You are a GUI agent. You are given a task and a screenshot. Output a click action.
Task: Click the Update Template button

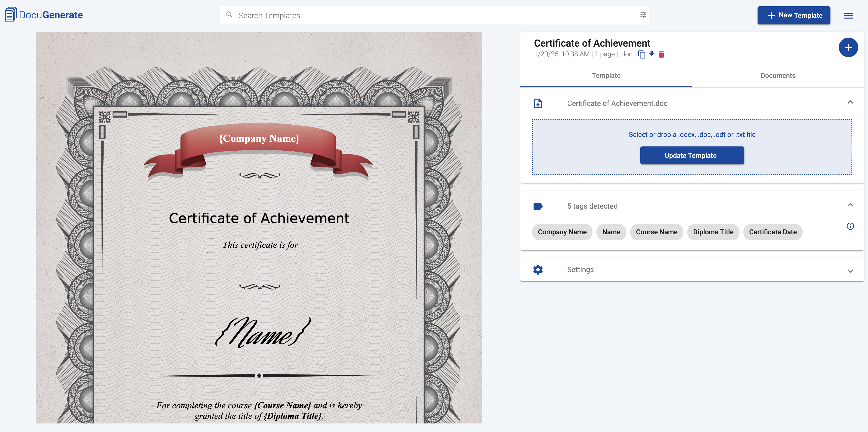692,155
